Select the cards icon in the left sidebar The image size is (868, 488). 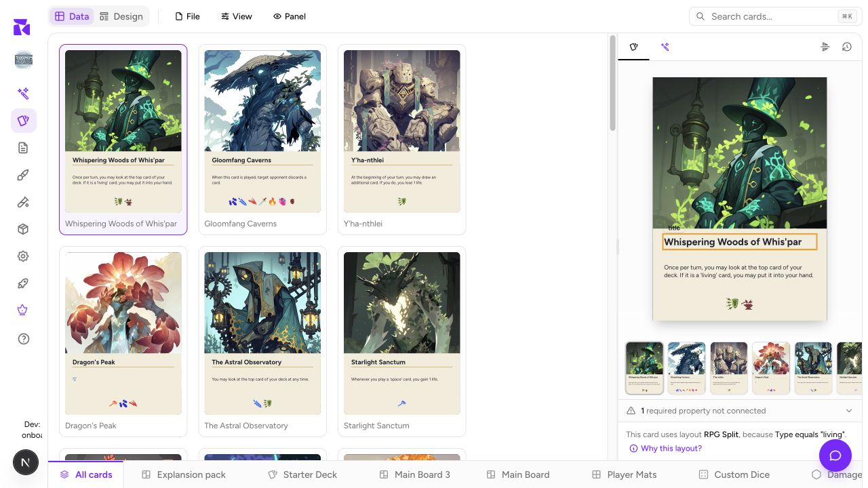(x=24, y=121)
